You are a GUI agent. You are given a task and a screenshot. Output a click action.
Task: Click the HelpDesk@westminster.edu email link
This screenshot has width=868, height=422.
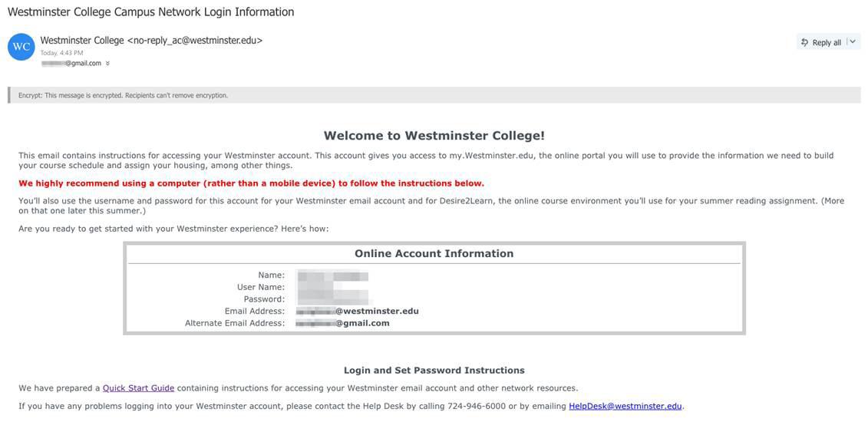tap(625, 406)
